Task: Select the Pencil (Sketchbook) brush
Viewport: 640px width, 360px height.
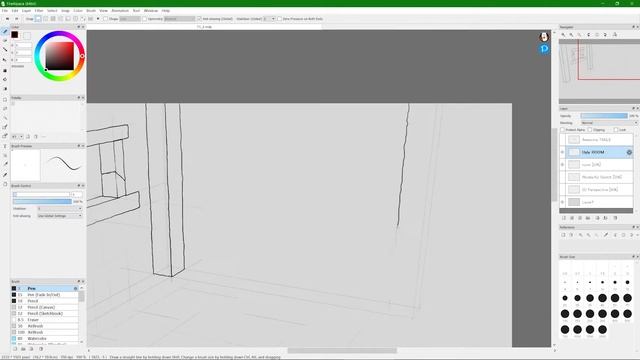Action: click(x=44, y=313)
